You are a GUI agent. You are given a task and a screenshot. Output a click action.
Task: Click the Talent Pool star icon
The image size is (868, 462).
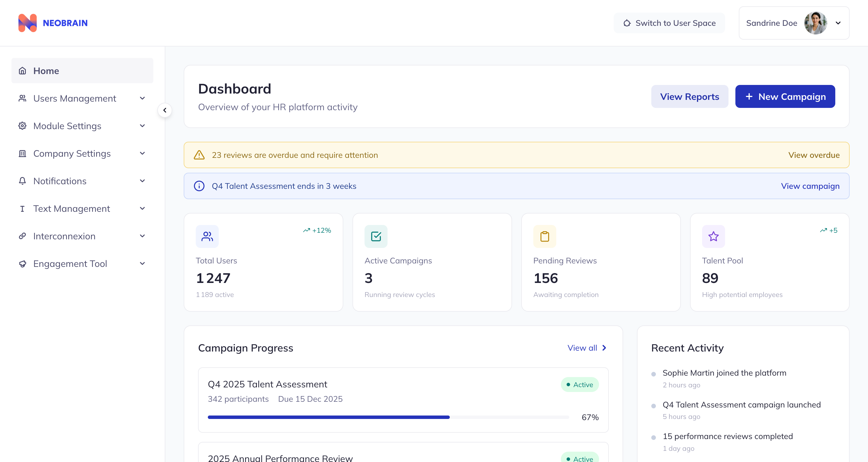[x=714, y=236]
